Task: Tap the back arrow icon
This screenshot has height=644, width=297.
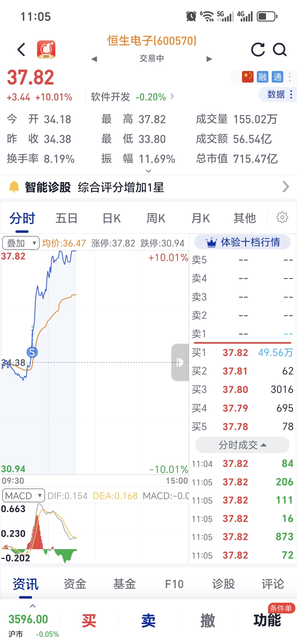Action: tap(21, 50)
